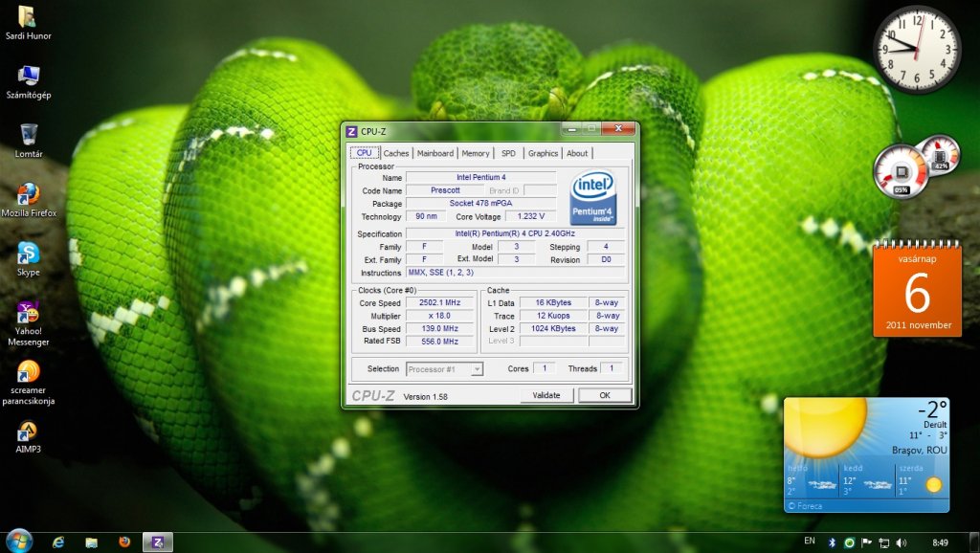
Task: Click the szerda forecast in weather gadget
Action: coord(922,480)
